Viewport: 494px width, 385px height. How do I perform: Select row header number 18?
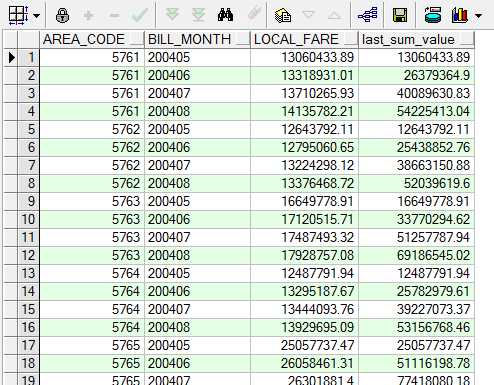click(29, 363)
